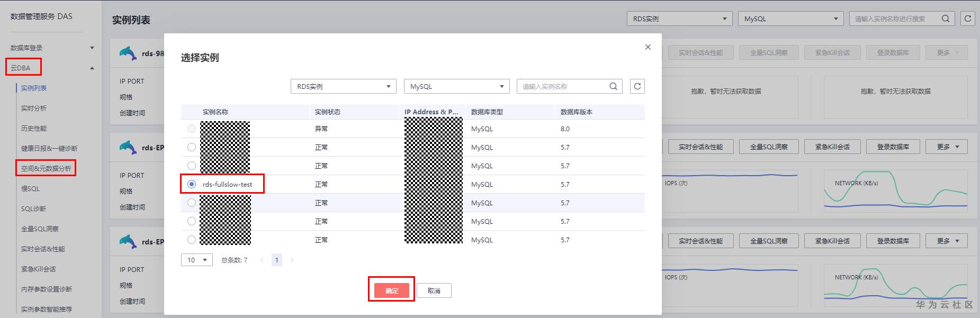The width and height of the screenshot is (980, 318).
Task: Click the 实例状态 column header
Action: pyautogui.click(x=328, y=112)
